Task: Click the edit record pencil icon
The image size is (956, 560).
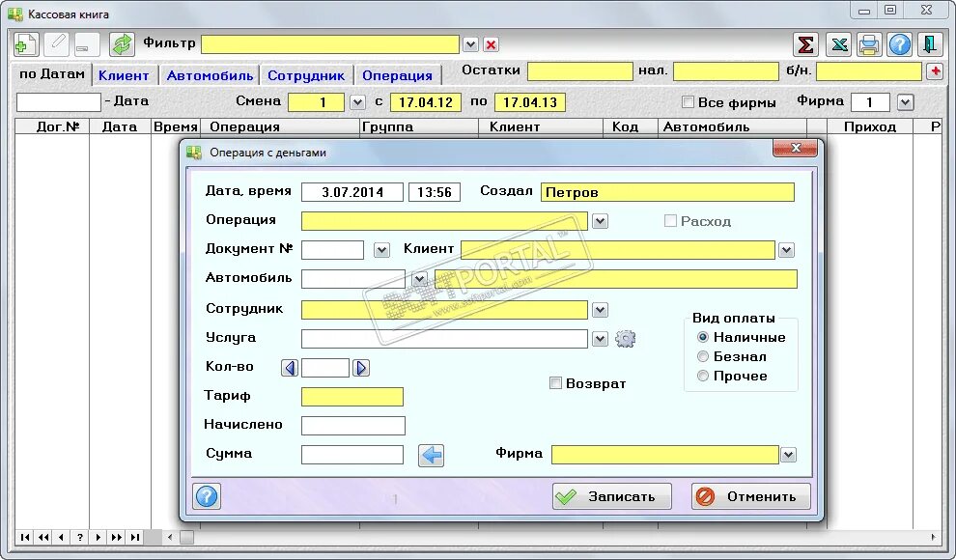Action: point(57,44)
